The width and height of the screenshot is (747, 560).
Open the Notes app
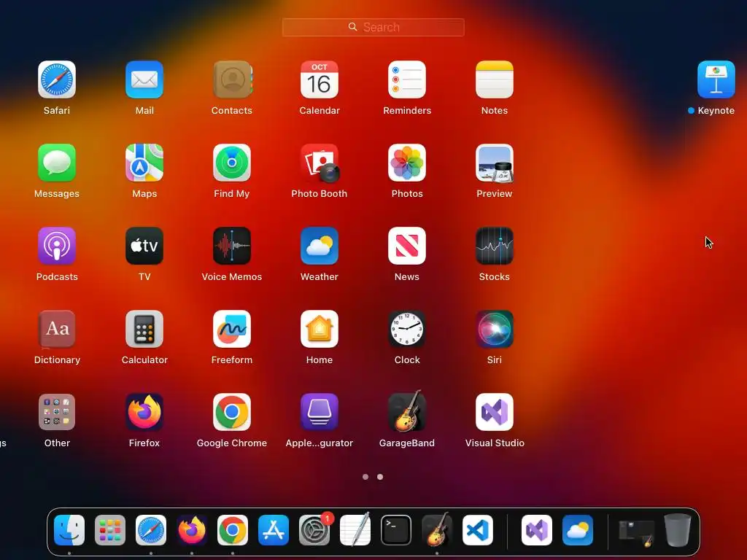(495, 79)
